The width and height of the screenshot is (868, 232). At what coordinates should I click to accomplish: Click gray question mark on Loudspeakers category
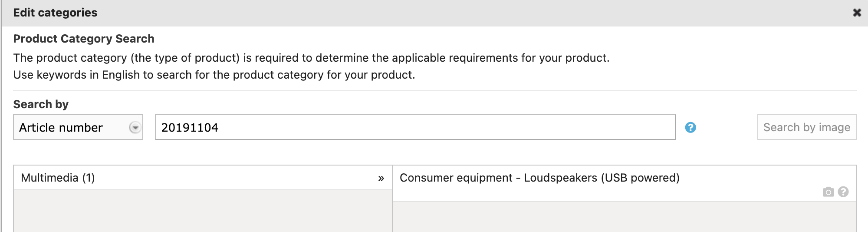[x=843, y=192]
